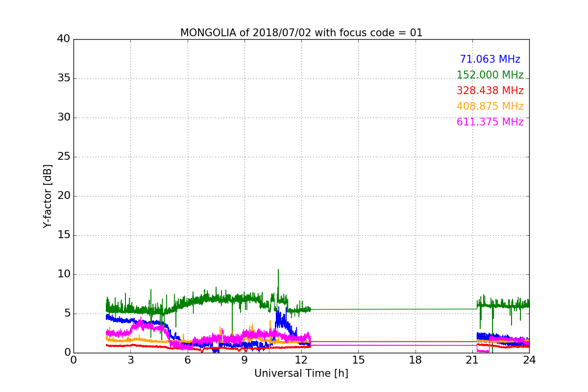Select the 328.438 MHz legend label
The image size is (588, 392).
490,91
